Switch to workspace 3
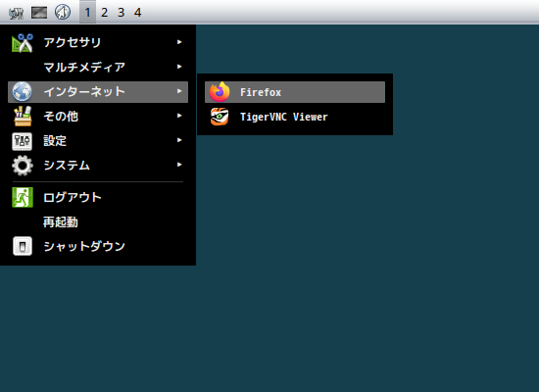 tap(121, 13)
